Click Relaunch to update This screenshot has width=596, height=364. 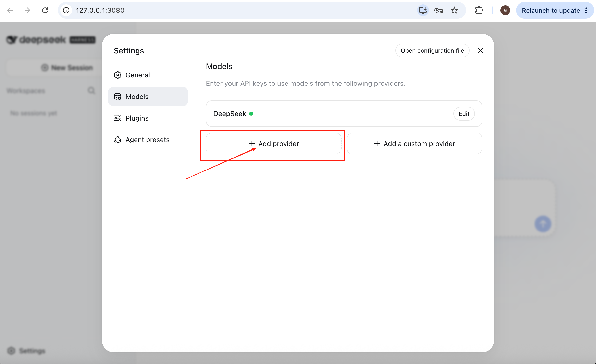tap(551, 11)
